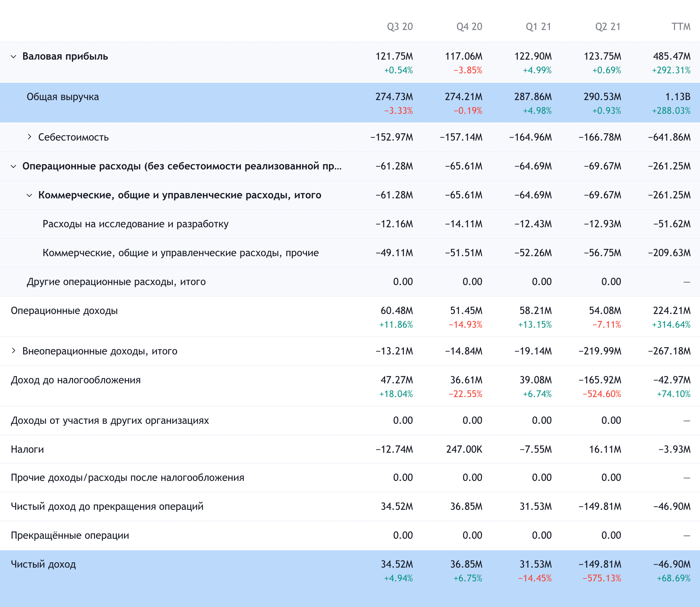Click net income change −14.45%

point(535,578)
